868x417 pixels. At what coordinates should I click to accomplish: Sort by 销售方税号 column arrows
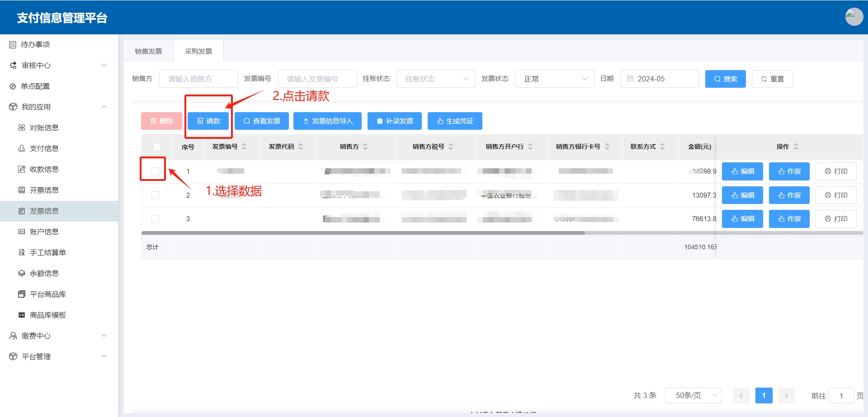(451, 147)
